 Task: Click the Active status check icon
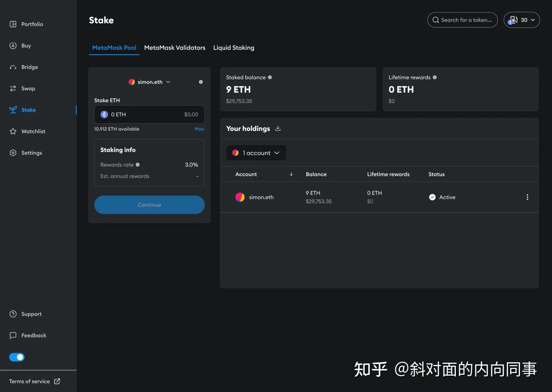coord(432,197)
